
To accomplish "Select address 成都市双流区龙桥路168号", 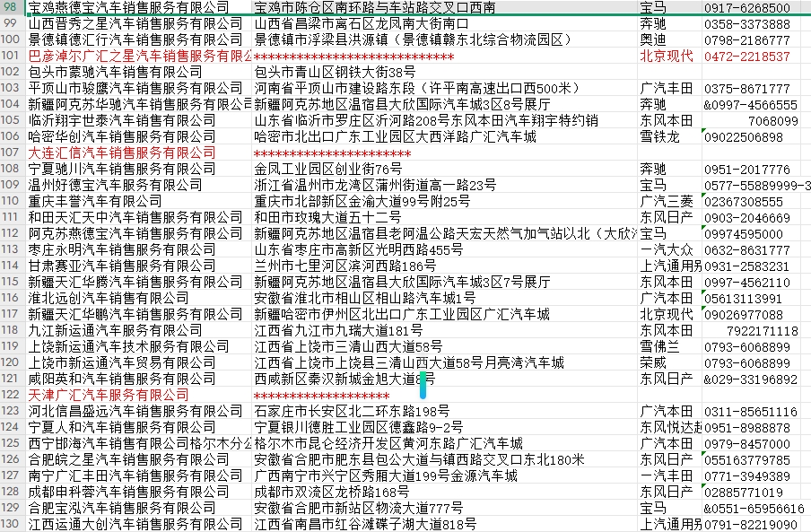I will [444, 492].
